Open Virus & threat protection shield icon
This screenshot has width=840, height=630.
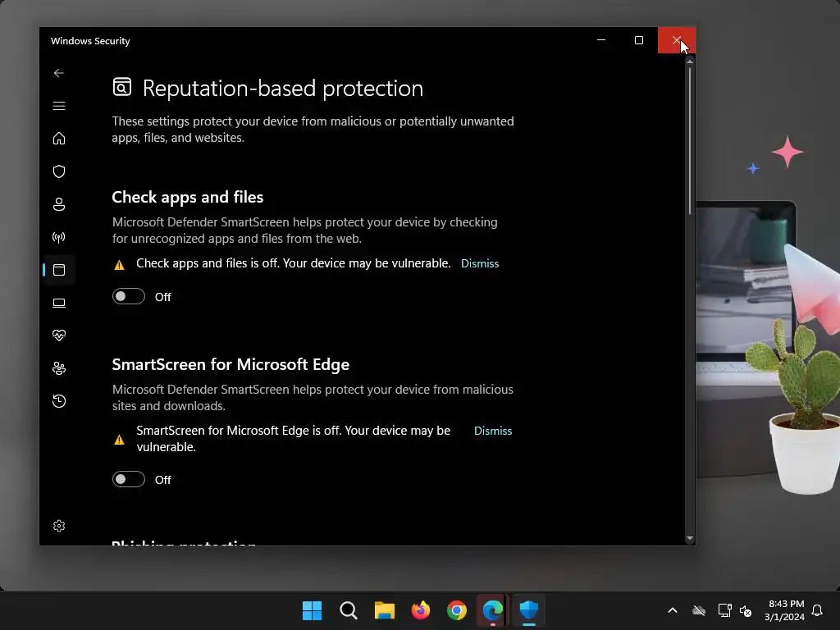coord(59,171)
